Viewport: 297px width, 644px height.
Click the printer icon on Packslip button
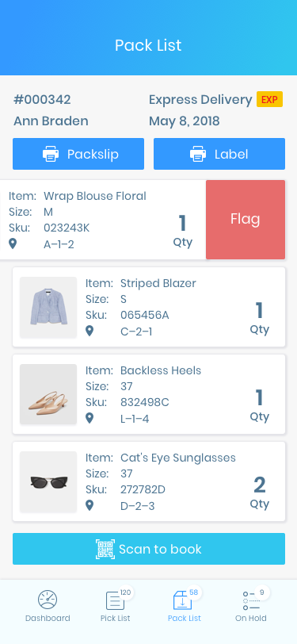coord(51,155)
